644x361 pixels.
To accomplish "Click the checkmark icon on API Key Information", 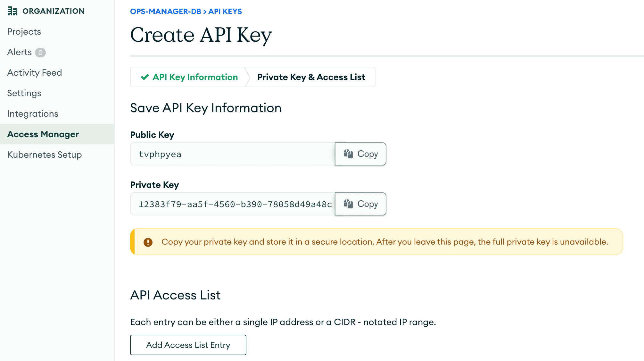I will 144,77.
